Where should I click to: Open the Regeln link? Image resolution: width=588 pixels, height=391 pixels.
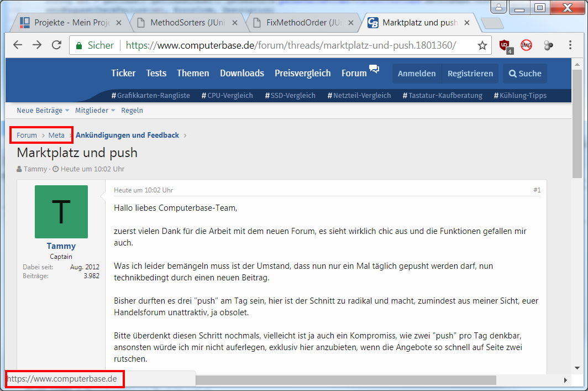(x=132, y=110)
